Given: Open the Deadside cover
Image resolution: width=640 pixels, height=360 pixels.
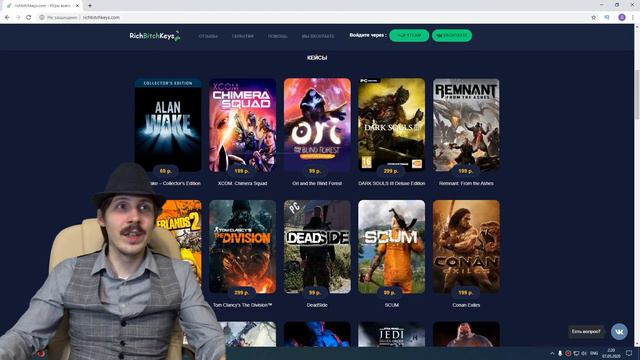Looking at the screenshot, I should click(x=317, y=247).
